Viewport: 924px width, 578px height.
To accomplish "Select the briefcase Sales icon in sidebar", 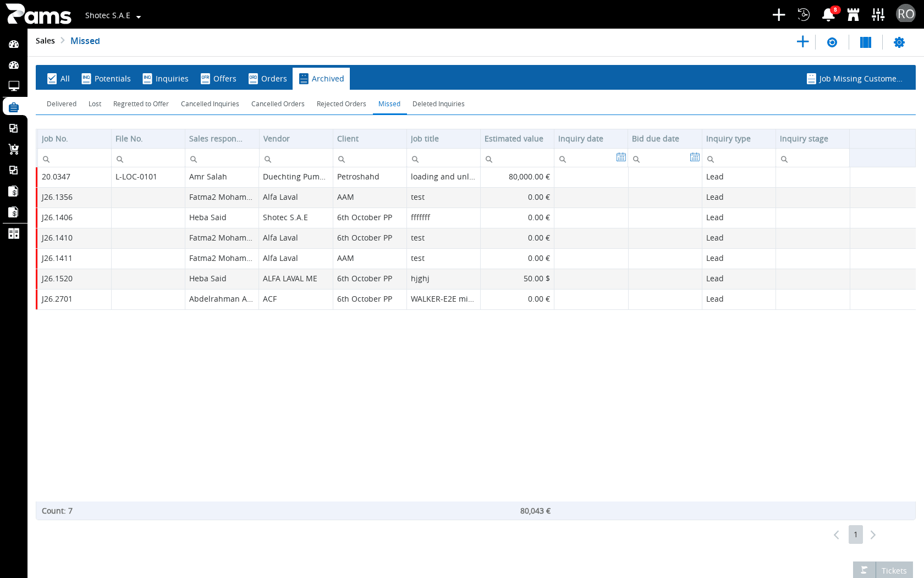I will pyautogui.click(x=14, y=107).
